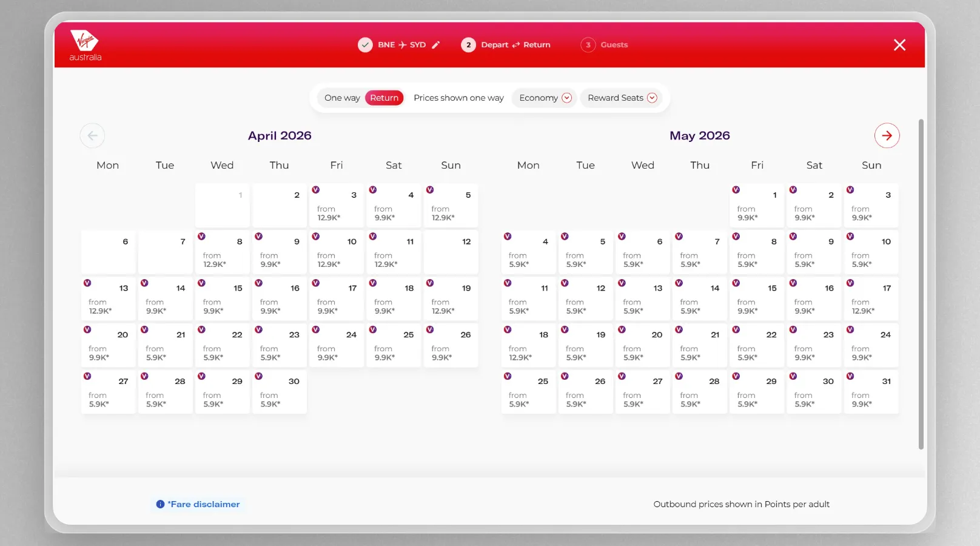
Task: Pick May 10 from 5.9K
Action: coord(871,252)
